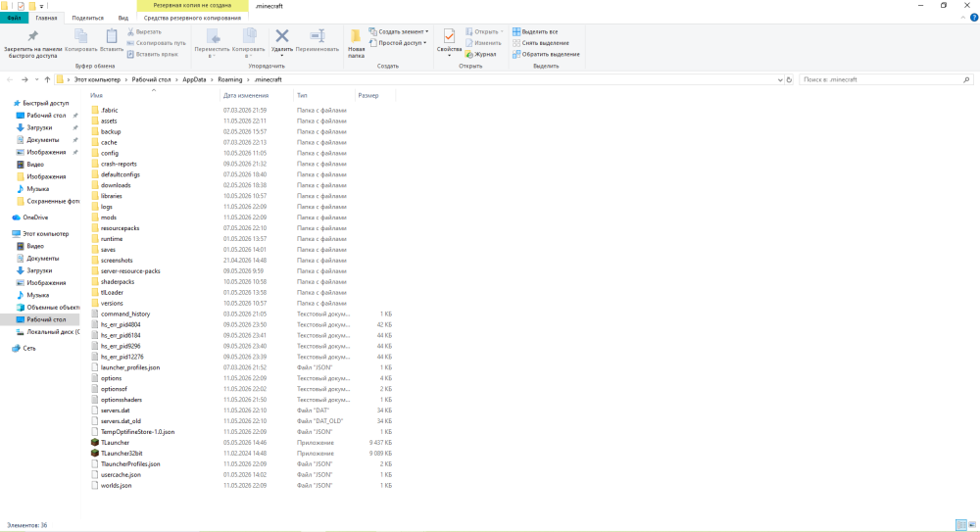Click Обратить выделение in the ribbon
The image size is (980, 532).
click(546, 55)
